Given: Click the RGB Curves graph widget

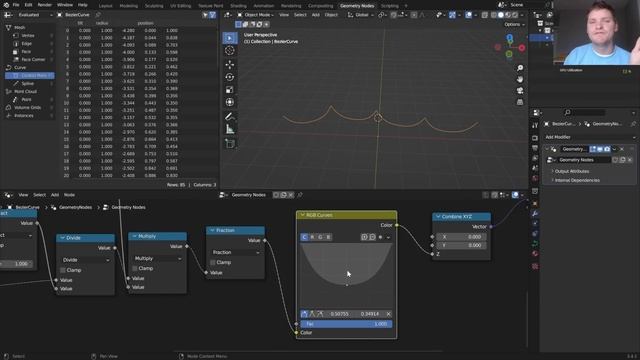Looking at the screenshot, I should 347,276.
